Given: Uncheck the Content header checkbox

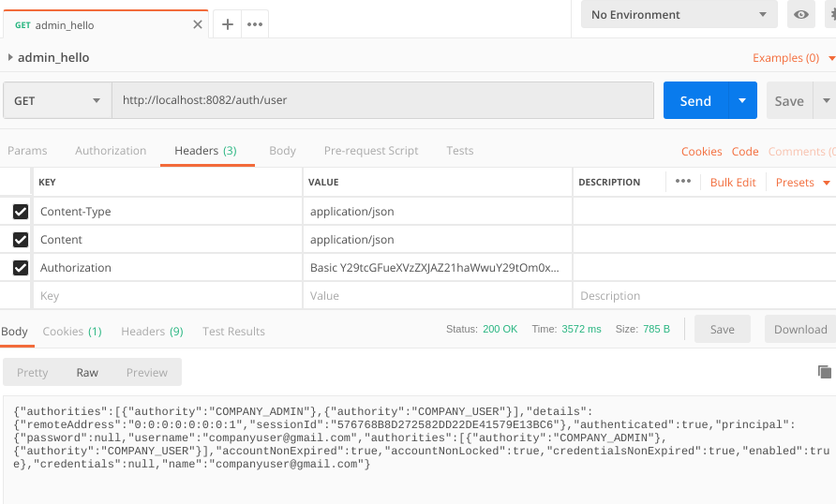Looking at the screenshot, I should (21, 240).
